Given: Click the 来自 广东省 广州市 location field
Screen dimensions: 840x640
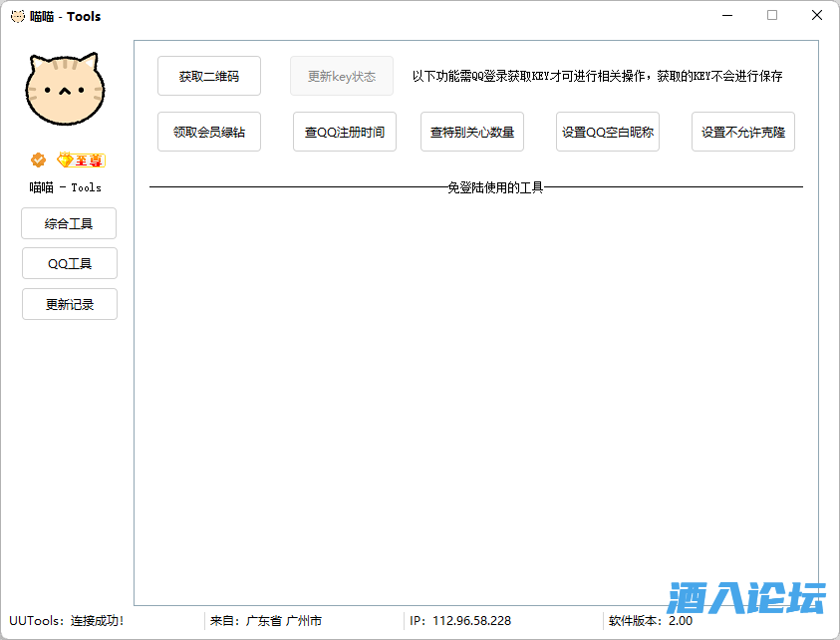Looking at the screenshot, I should 265,621.
